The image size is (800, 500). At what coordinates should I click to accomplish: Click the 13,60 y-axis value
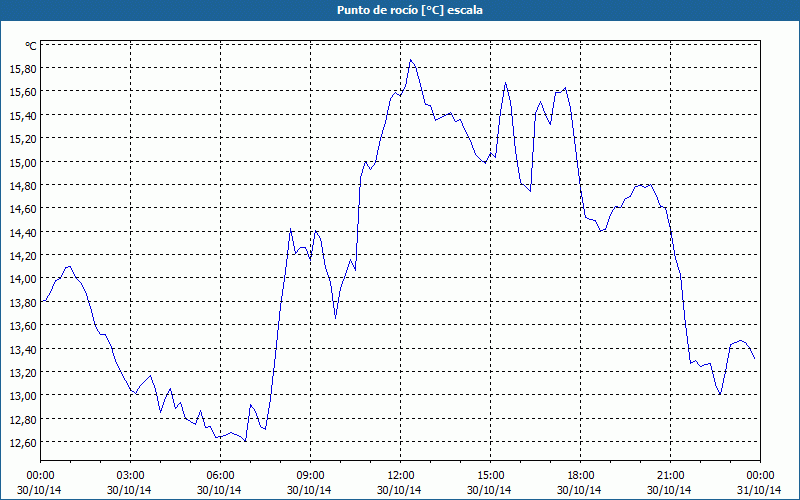click(23, 326)
